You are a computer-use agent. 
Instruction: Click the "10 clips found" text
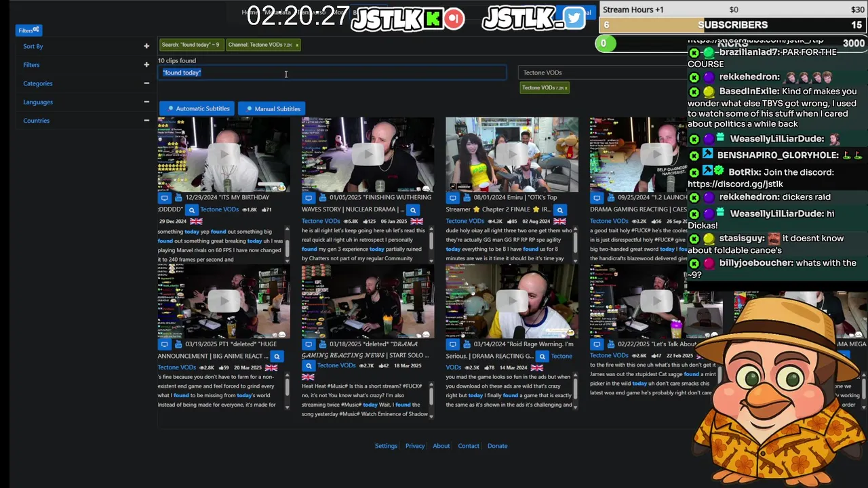(x=177, y=60)
